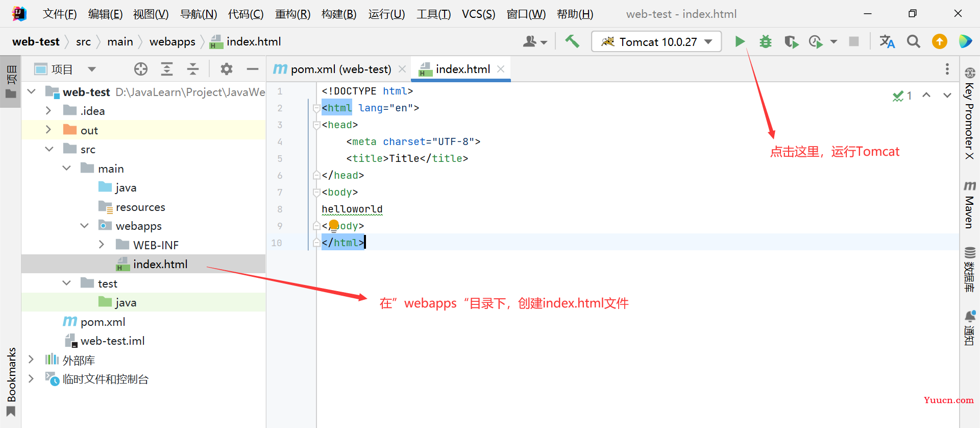Open the colorful plugin logo icon
Viewport: 980px width, 428px height.
(965, 41)
